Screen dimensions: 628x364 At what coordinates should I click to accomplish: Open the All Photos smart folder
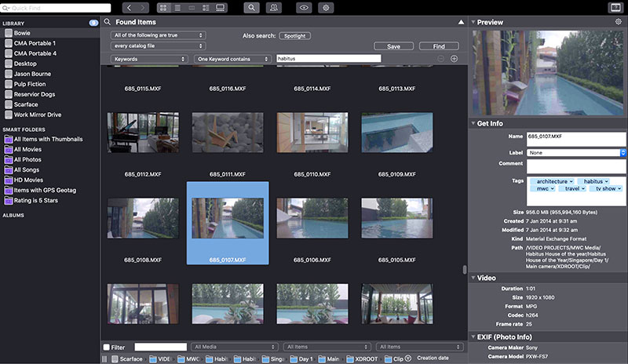pyautogui.click(x=27, y=159)
